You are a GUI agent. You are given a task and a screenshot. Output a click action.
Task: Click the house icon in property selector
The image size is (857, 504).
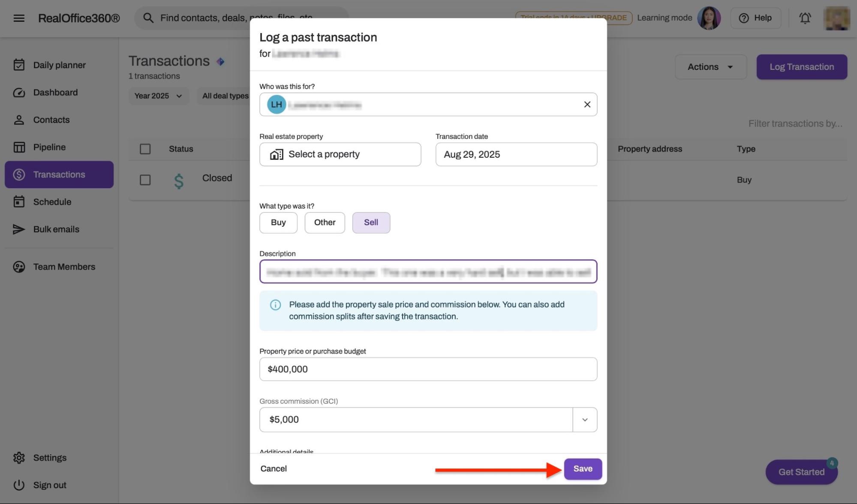[x=277, y=154]
